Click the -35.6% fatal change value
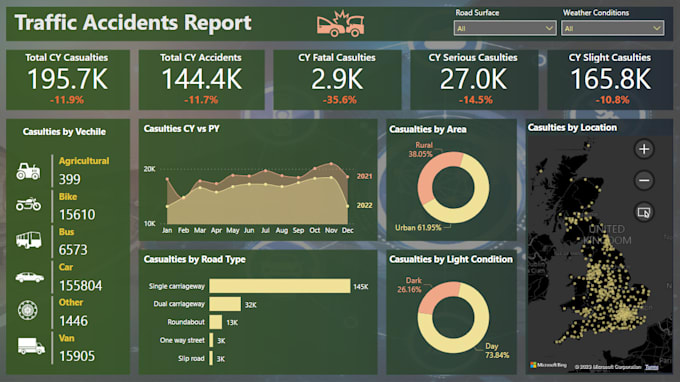This screenshot has width=680, height=382. coord(339,100)
